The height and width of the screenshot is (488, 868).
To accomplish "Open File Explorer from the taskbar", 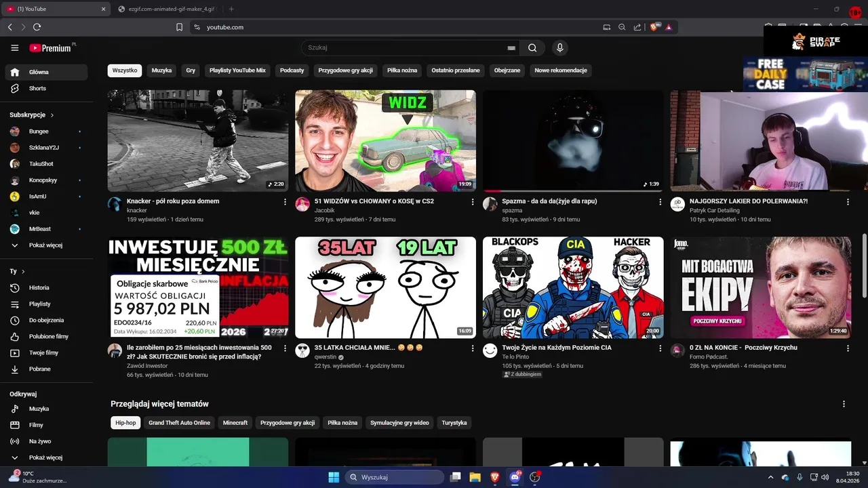I will point(475,477).
